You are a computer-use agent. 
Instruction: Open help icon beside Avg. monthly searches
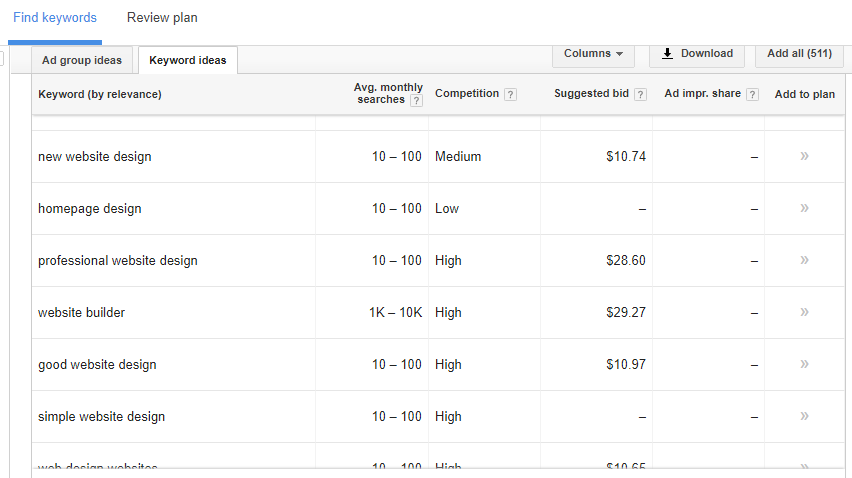(416, 101)
